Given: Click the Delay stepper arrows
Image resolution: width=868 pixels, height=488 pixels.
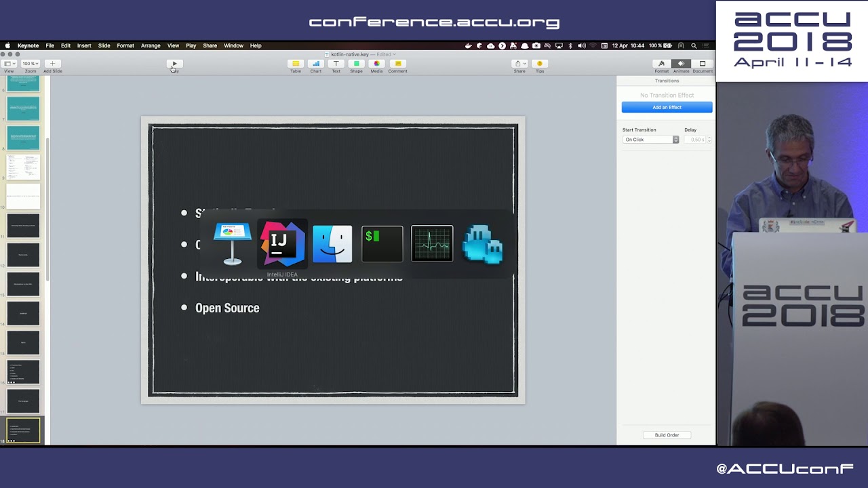Looking at the screenshot, I should coord(709,140).
